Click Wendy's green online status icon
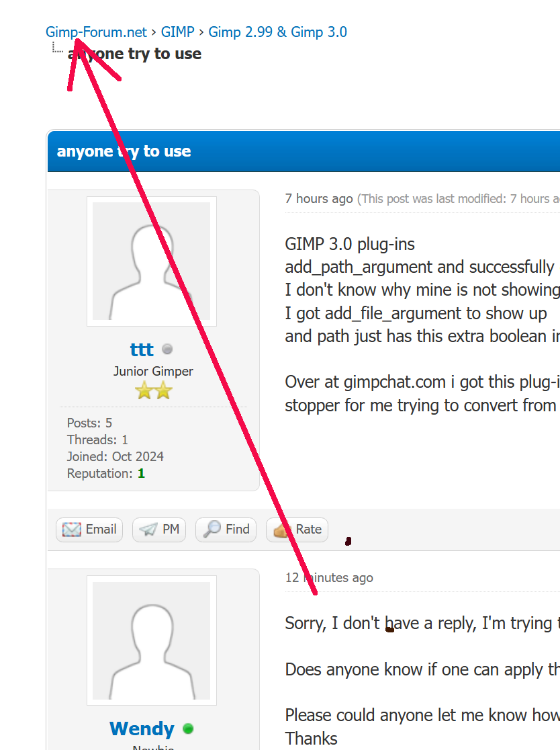Screen dimensions: 560x750 click(188, 728)
